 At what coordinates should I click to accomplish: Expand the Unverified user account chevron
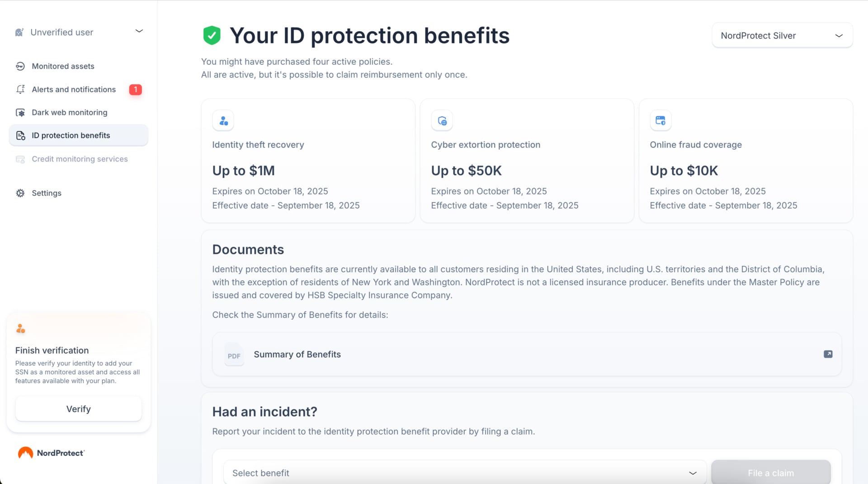click(139, 31)
